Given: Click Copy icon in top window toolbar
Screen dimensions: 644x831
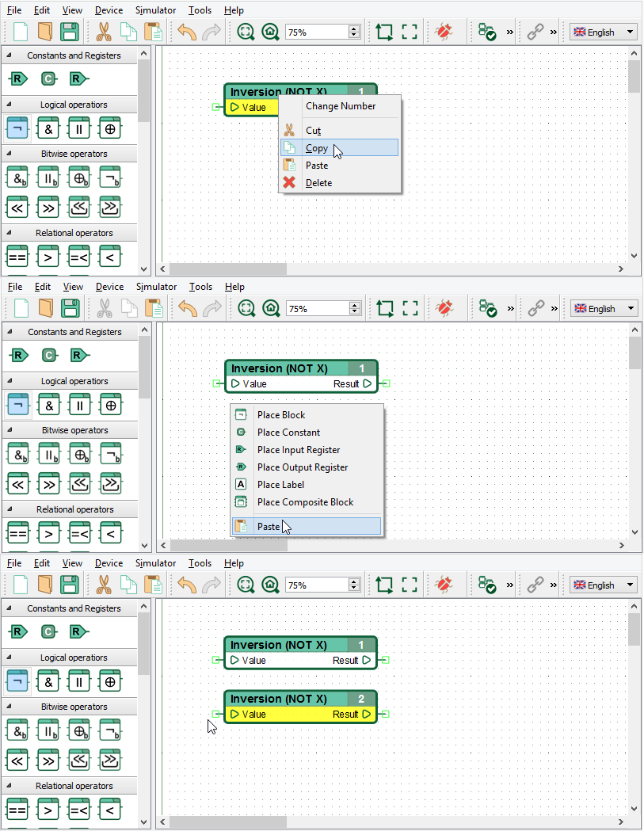Looking at the screenshot, I should pos(128,32).
